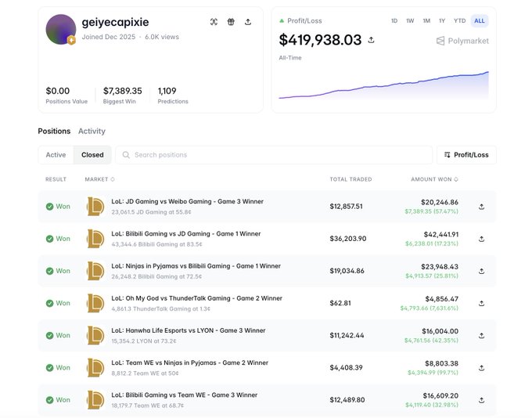
Task: Sort by the Market column arrow
Action: (x=113, y=179)
